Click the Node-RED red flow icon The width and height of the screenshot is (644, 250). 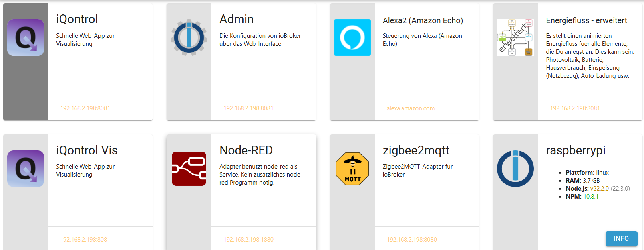(x=189, y=169)
